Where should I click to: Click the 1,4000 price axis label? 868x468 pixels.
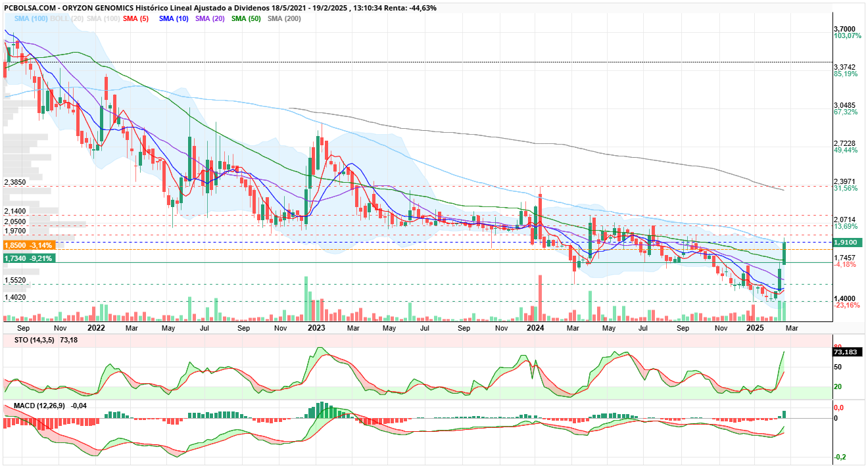[x=845, y=298]
